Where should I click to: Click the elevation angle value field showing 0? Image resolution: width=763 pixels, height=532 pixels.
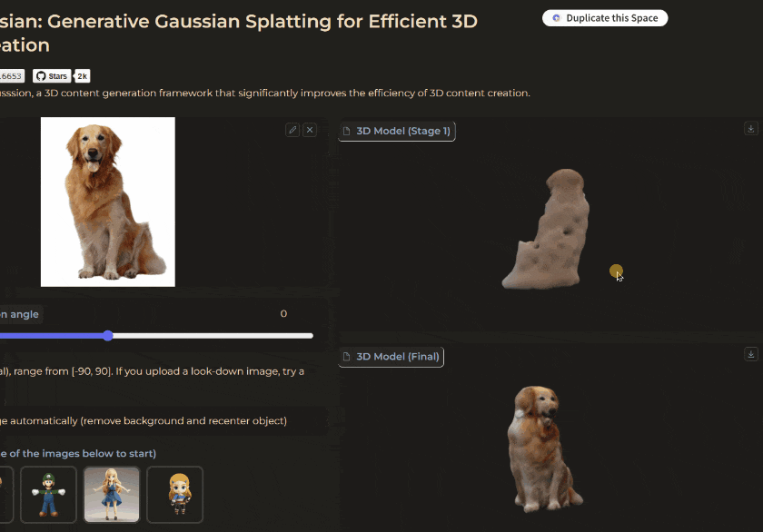point(283,313)
